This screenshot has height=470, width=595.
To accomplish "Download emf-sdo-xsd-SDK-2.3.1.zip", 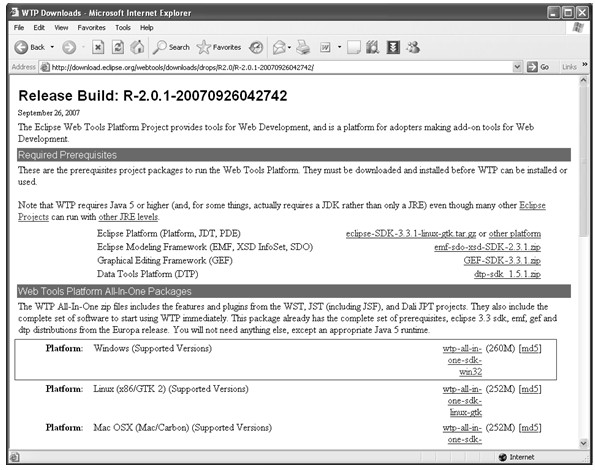I will (488, 247).
